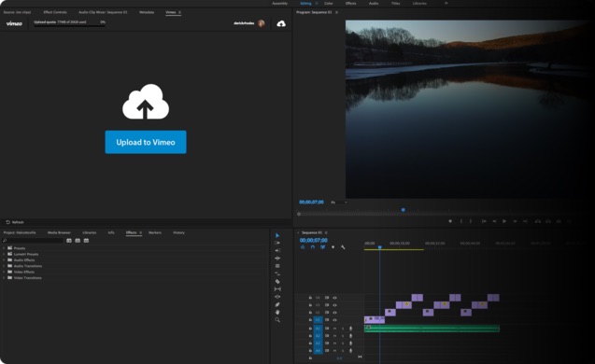Expand the Lumetri Presets folder

point(4,254)
